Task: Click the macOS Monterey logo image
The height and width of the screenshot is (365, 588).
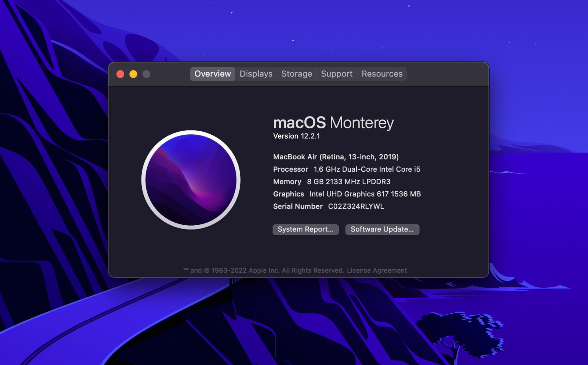Action: (x=191, y=180)
